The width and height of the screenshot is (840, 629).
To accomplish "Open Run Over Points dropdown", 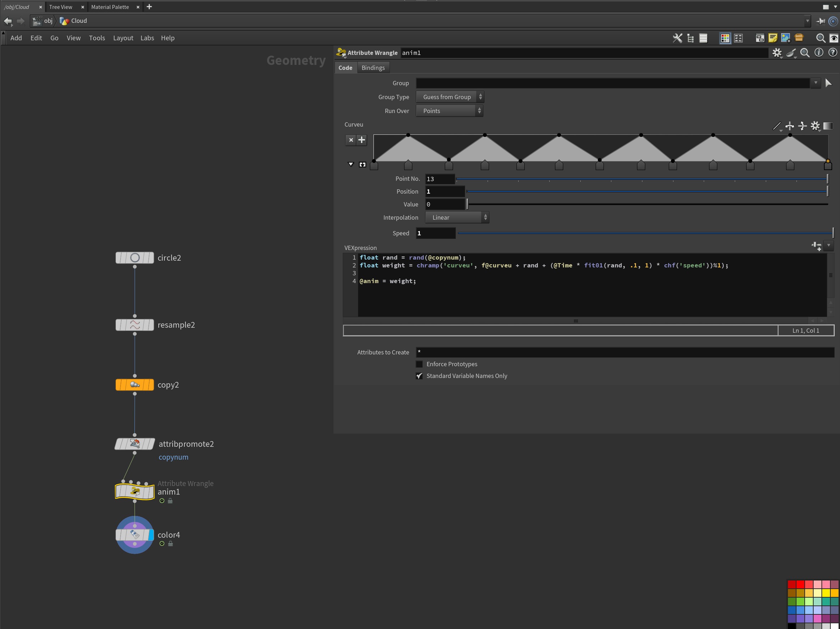I will [x=449, y=111].
